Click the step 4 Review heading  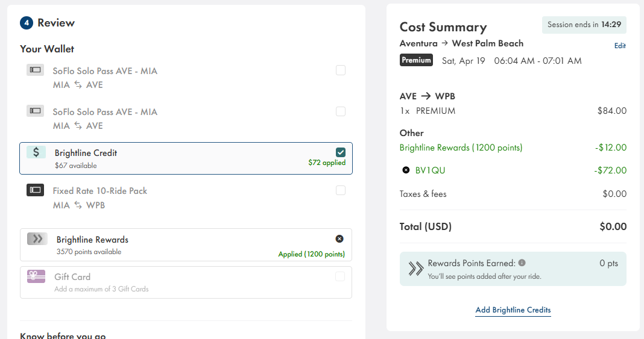55,23
